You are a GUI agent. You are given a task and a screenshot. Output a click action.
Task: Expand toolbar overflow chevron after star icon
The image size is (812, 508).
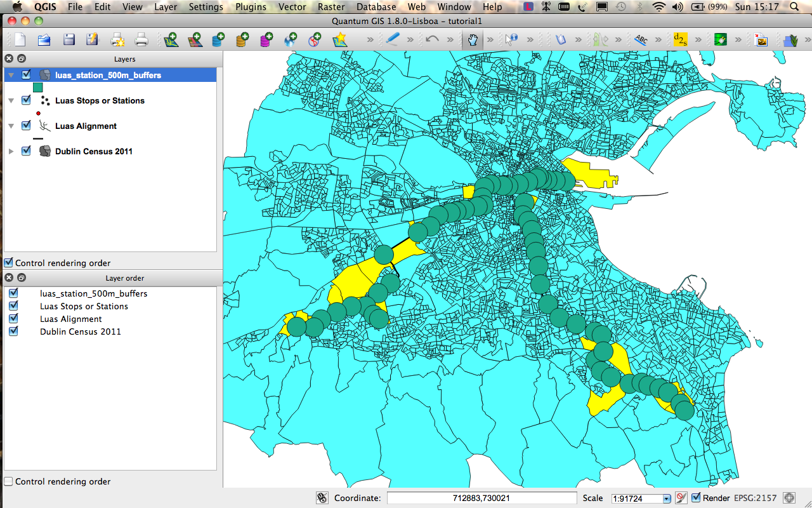tap(370, 39)
